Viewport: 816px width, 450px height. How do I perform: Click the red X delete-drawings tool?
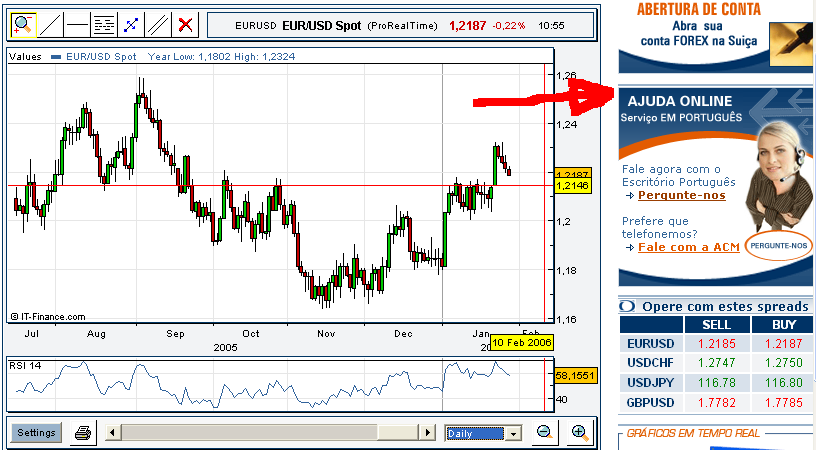click(185, 25)
